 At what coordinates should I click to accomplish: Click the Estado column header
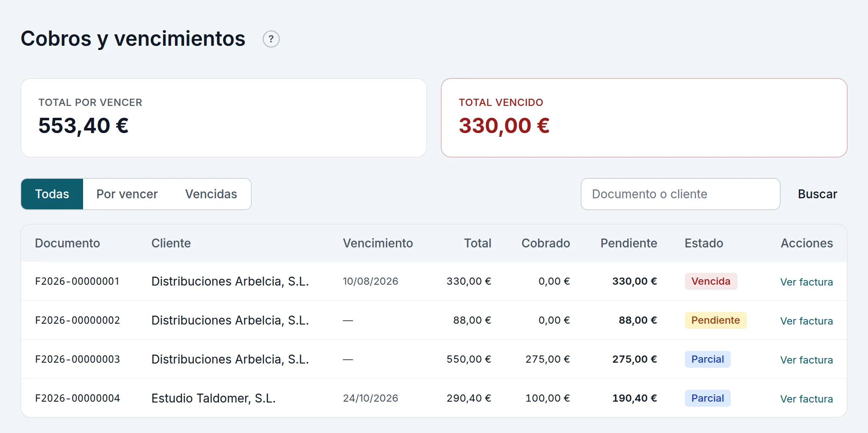pos(704,243)
